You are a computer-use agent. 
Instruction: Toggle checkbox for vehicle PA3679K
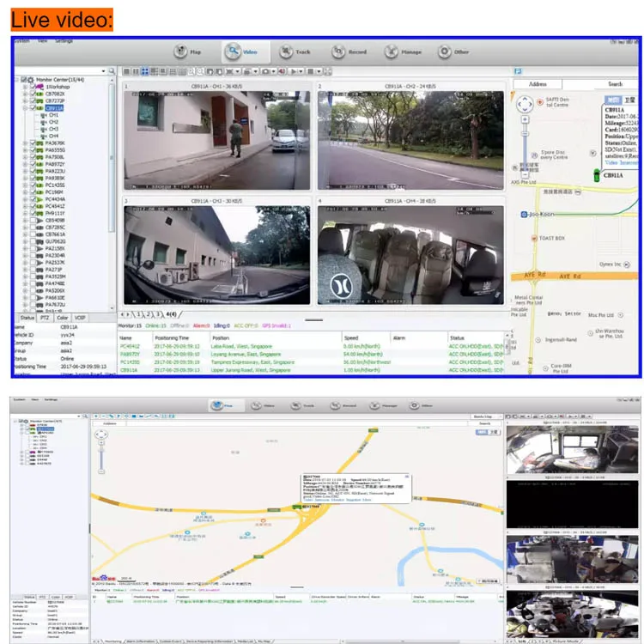[x=33, y=143]
